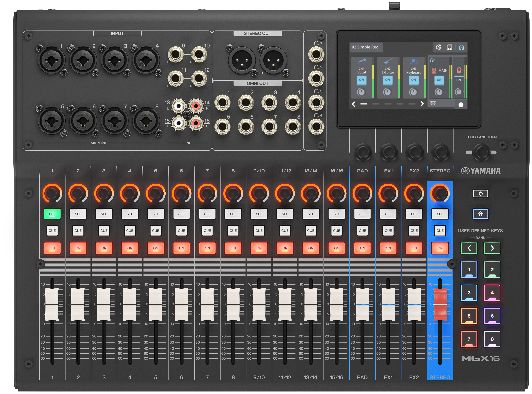Screen dimensions: 532x394
Task: Open the grid view icon on screen
Action: pyautogui.click(x=433, y=103)
